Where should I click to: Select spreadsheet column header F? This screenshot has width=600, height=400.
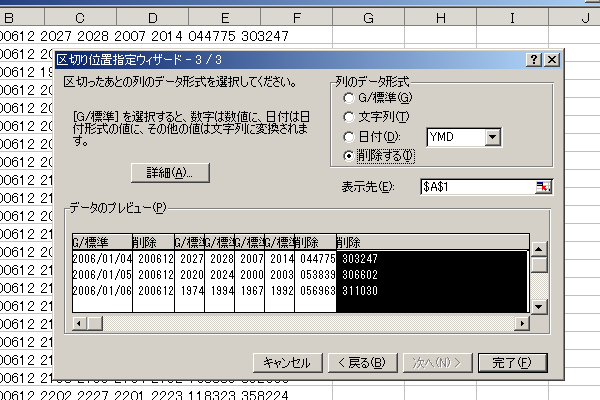tap(297, 17)
